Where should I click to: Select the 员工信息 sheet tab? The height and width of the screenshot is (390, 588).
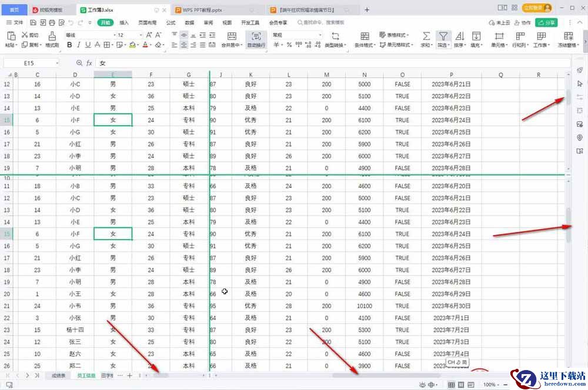click(x=86, y=375)
